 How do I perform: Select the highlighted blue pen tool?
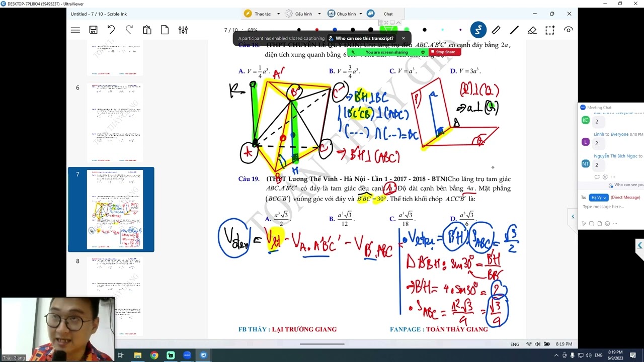[x=478, y=30]
